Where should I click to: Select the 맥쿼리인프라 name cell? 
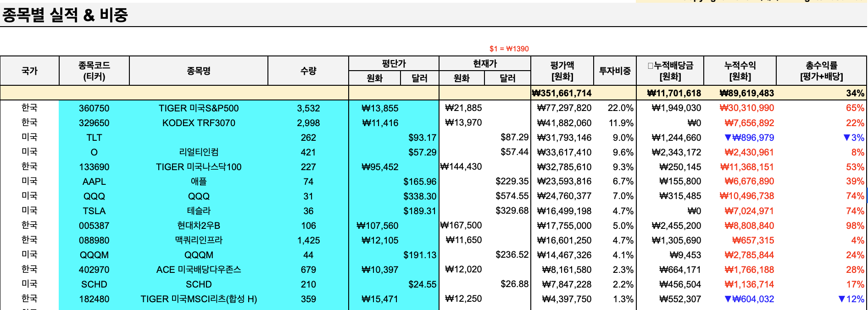198,240
